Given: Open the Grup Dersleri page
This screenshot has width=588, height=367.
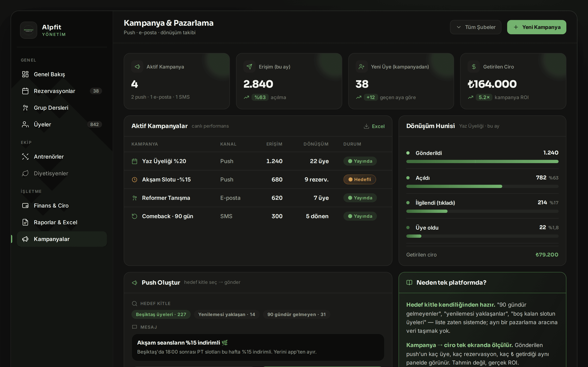Looking at the screenshot, I should point(62,108).
